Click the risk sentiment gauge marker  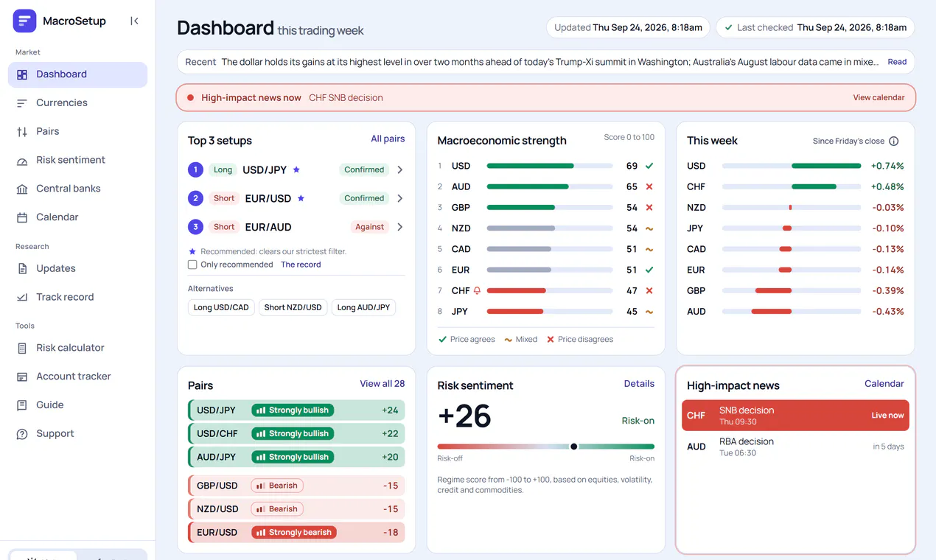click(x=574, y=447)
